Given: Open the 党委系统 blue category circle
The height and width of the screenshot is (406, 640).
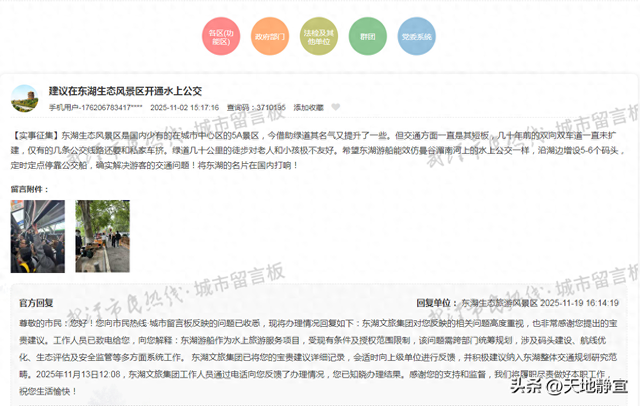Looking at the screenshot, I should point(416,36).
